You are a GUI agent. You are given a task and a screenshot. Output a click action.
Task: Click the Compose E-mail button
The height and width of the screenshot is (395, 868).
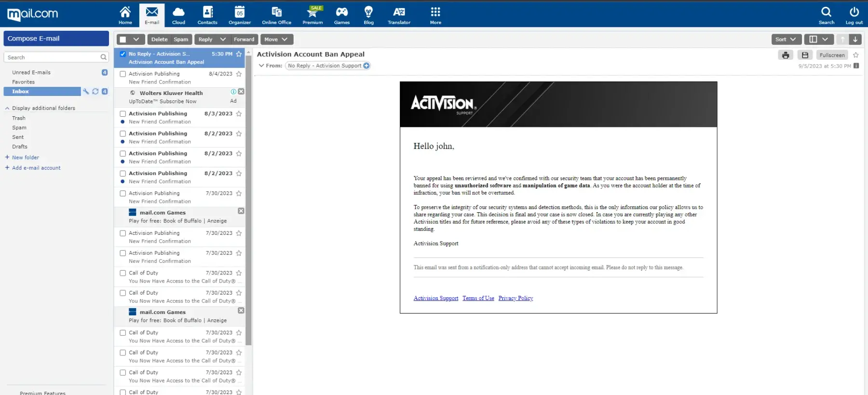(56, 39)
